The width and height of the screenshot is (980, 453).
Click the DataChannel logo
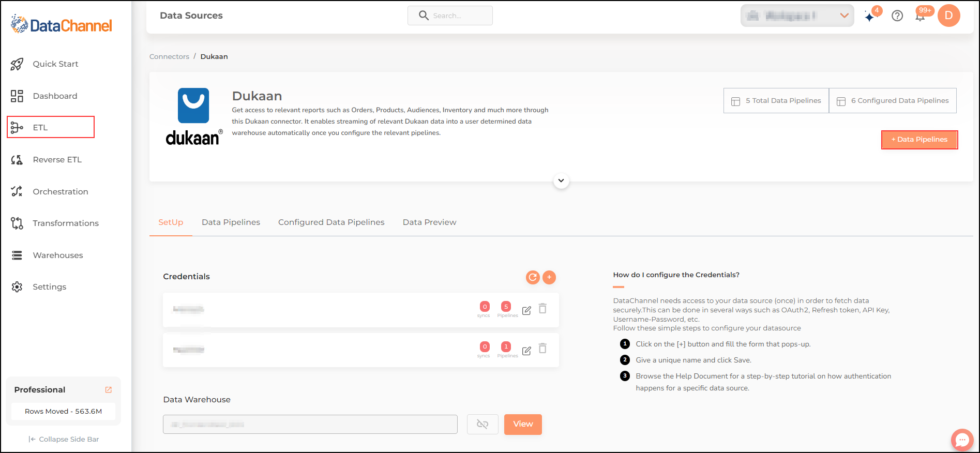[x=62, y=24]
